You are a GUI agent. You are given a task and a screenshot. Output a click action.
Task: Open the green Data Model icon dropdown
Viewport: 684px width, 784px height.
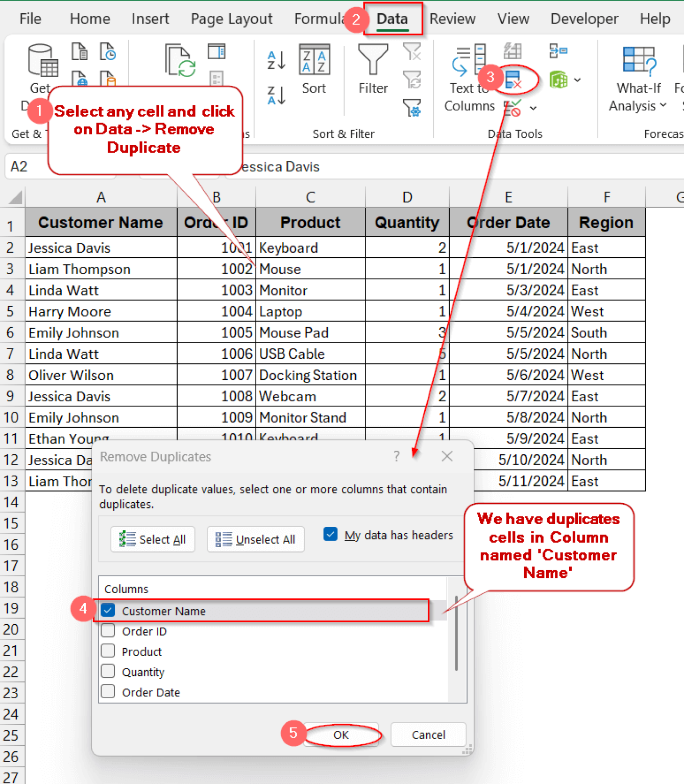[577, 80]
